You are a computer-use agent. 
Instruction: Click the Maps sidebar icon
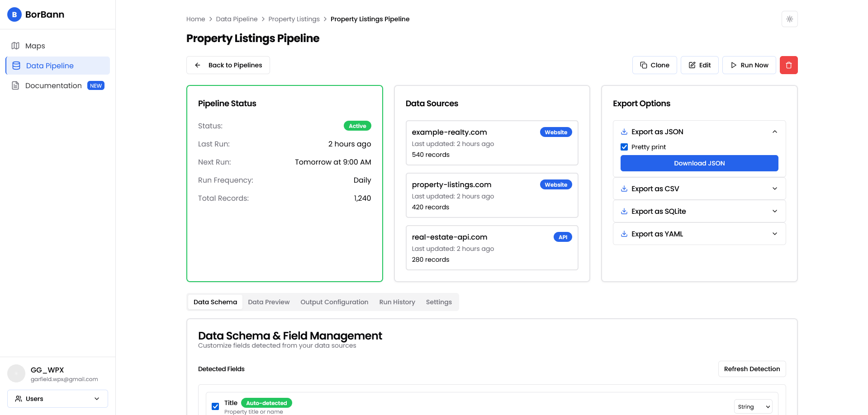point(15,46)
